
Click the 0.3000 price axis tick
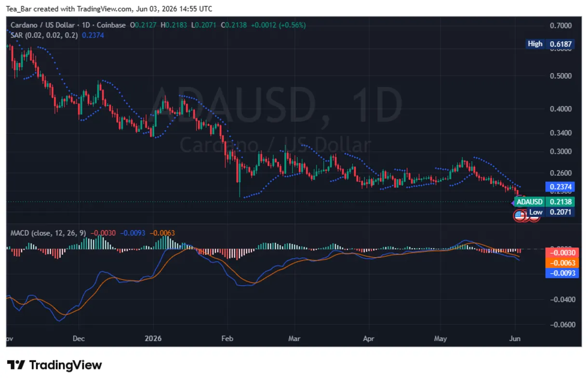[561, 151]
